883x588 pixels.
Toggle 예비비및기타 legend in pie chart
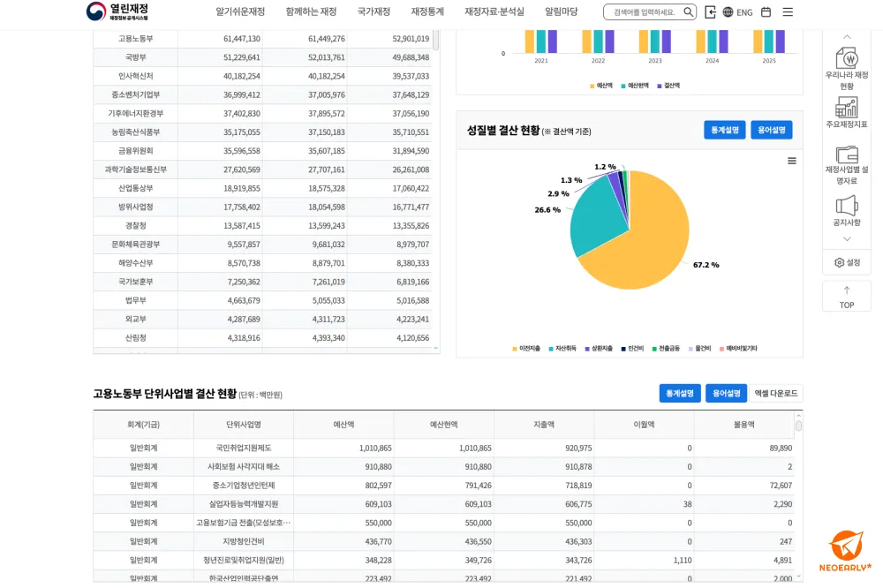click(x=738, y=349)
